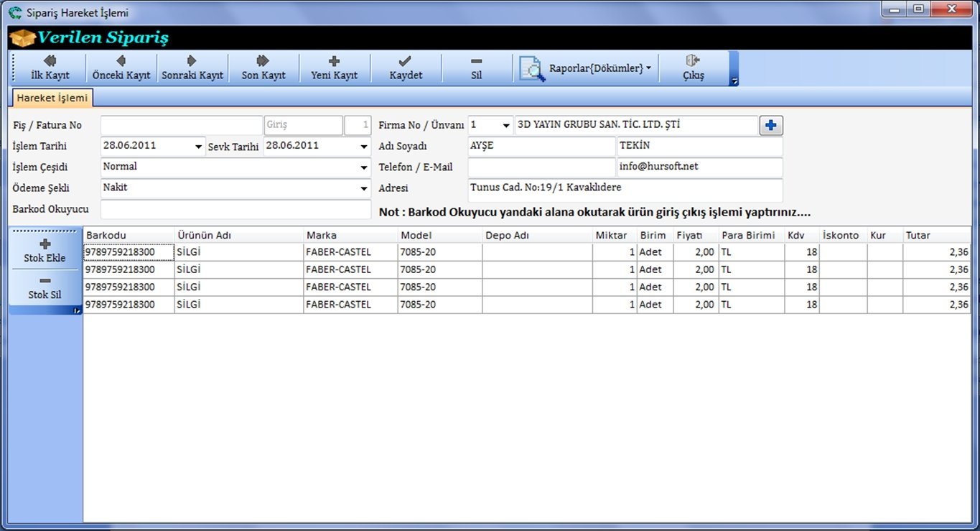The image size is (980, 531).
Task: Go to first record with İlk Kayıt
Action: (x=50, y=68)
